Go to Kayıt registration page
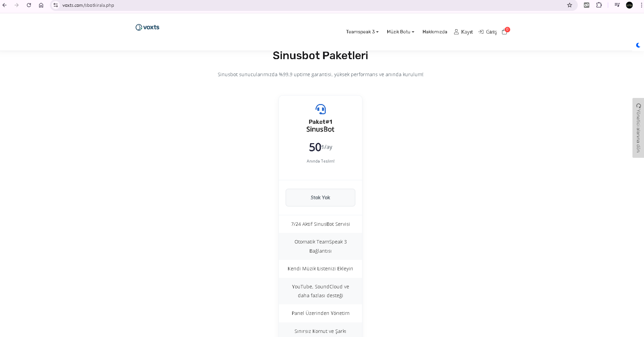The width and height of the screenshot is (644, 337). [x=463, y=32]
